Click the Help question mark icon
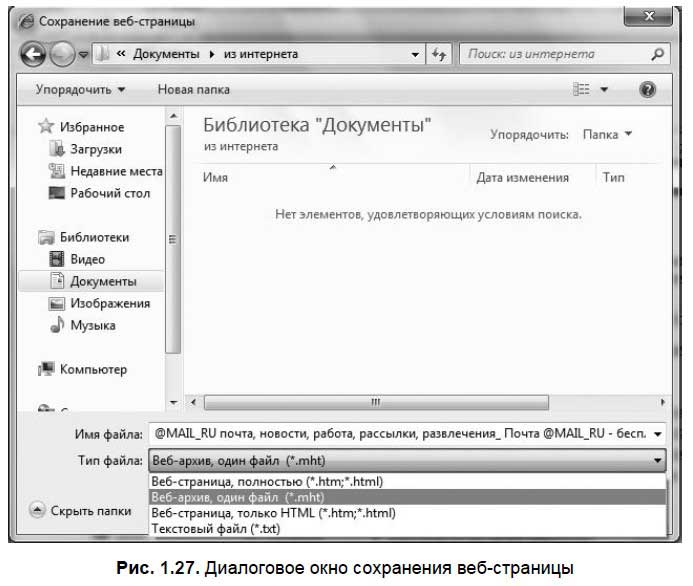Viewport: 693px width, 586px height. [647, 90]
